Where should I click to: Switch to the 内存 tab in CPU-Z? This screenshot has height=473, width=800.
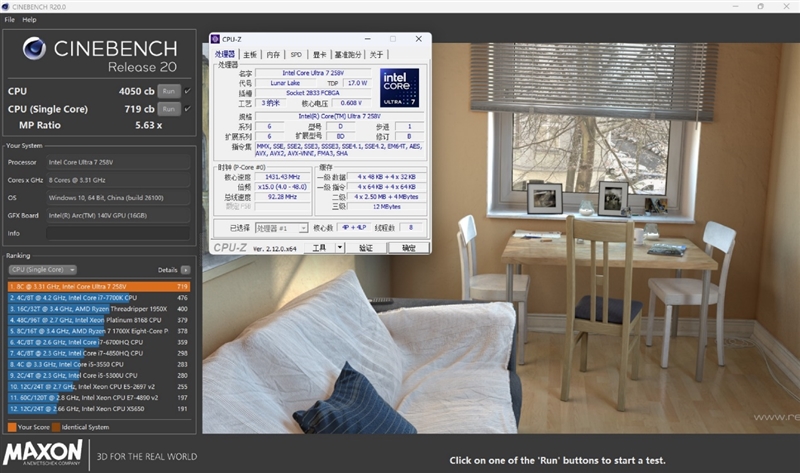273,54
